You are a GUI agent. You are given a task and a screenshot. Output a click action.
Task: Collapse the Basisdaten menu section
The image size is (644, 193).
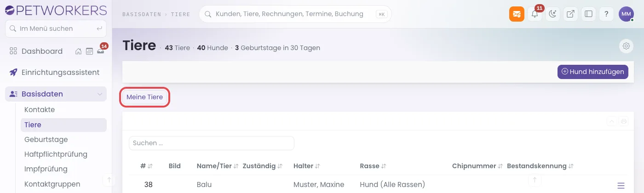pyautogui.click(x=100, y=94)
